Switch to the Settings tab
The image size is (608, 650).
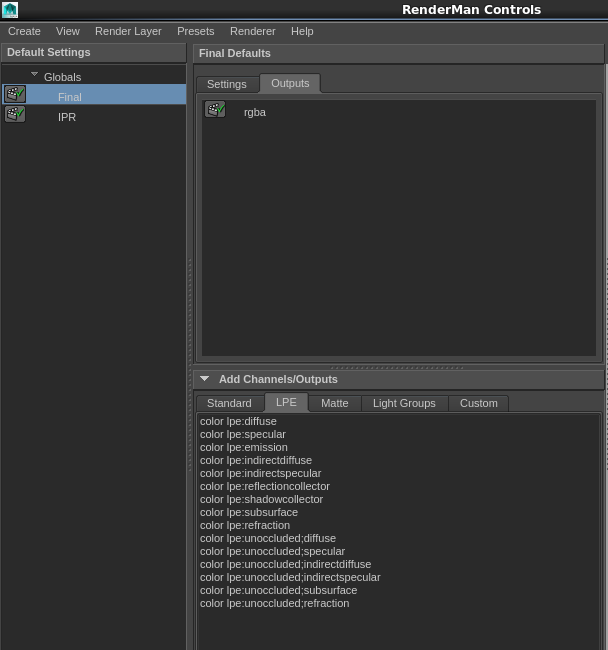coord(227,84)
